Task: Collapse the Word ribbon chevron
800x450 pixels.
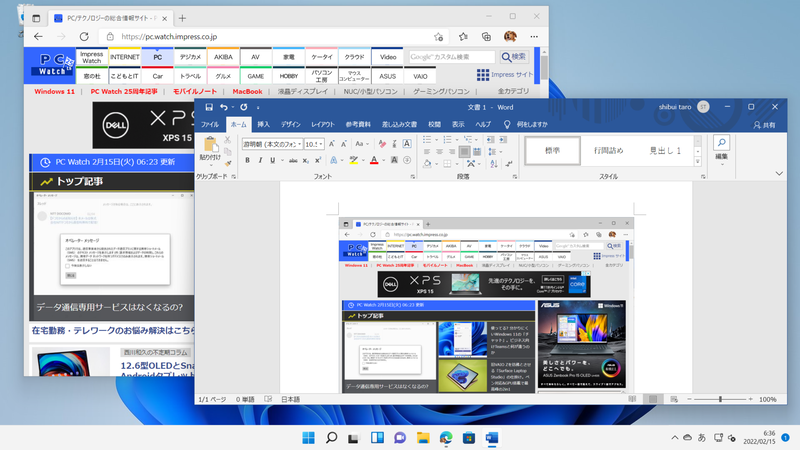Action: 779,174
